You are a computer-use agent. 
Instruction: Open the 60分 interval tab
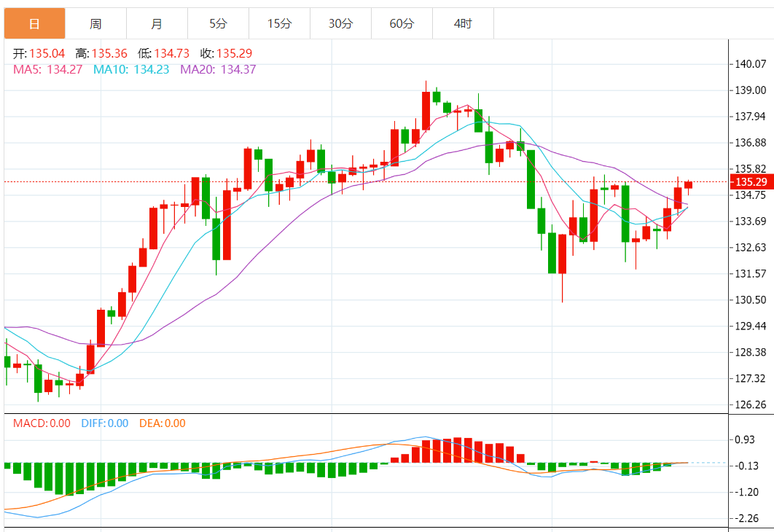pos(402,23)
